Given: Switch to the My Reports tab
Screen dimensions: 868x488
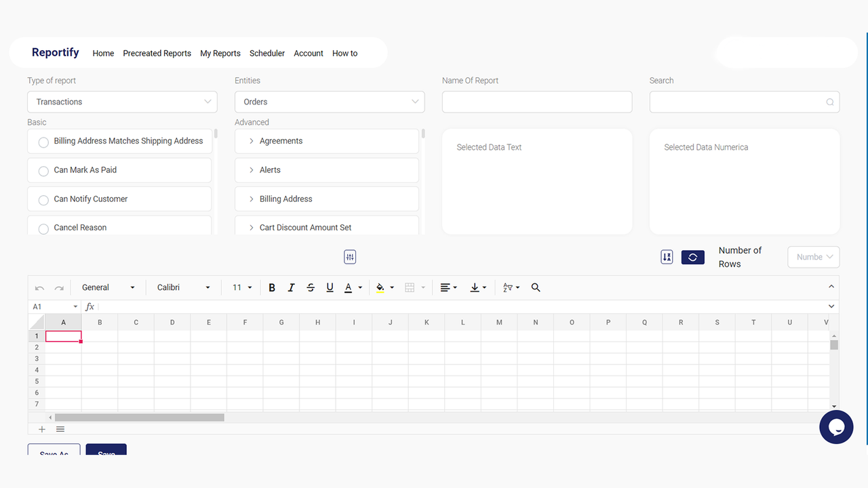Looking at the screenshot, I should (x=220, y=53).
